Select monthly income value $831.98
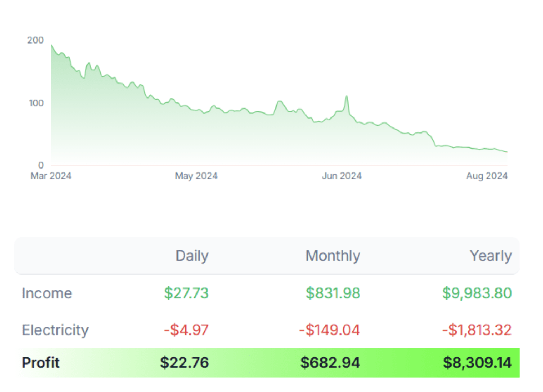Image resolution: width=543 pixels, height=392 pixels. coord(333,293)
